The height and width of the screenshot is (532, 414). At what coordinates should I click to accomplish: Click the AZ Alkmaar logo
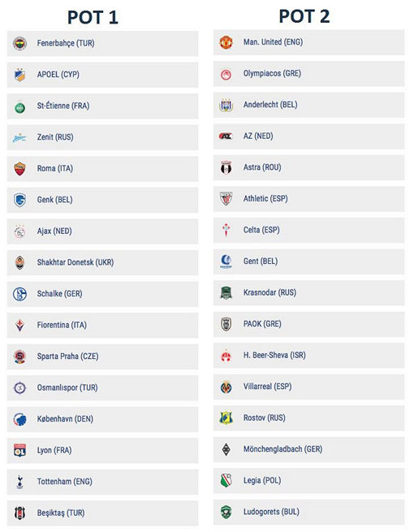click(x=226, y=136)
